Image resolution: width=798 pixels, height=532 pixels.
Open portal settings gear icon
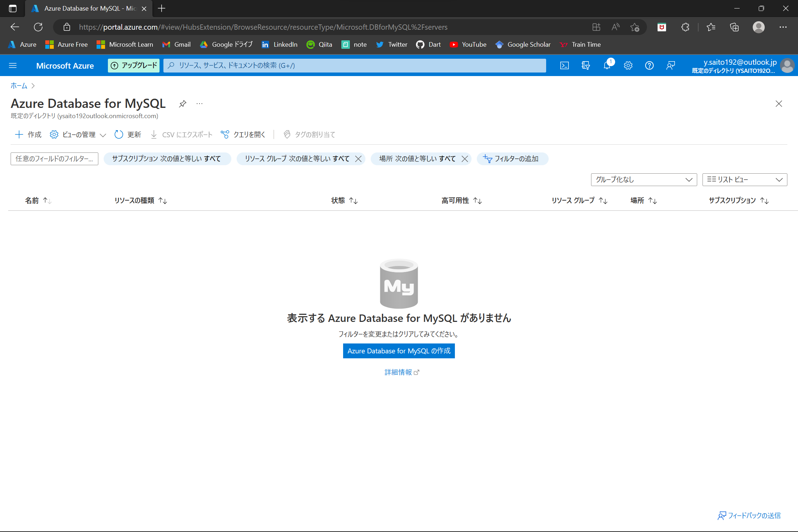point(628,65)
